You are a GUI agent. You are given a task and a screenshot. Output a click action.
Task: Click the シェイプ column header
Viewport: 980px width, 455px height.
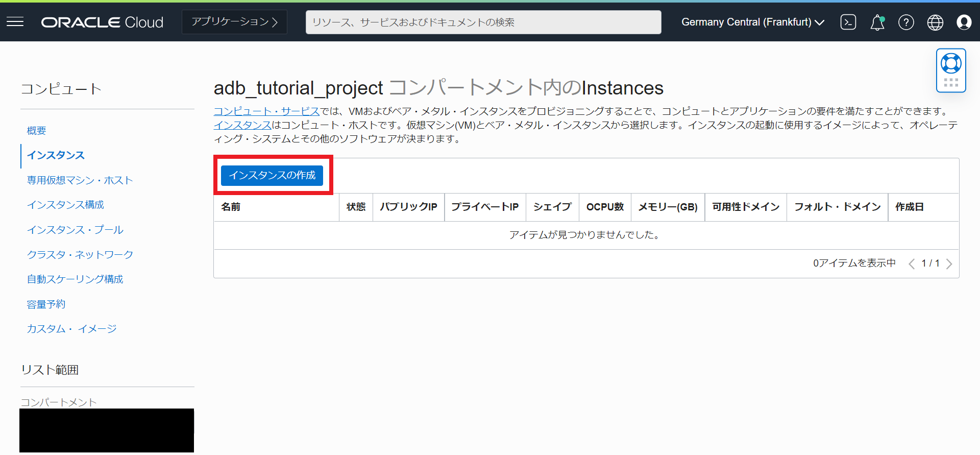(552, 207)
